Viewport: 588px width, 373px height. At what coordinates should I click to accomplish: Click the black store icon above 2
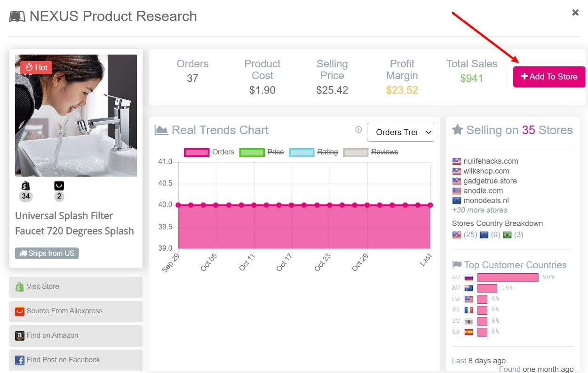coord(59,185)
